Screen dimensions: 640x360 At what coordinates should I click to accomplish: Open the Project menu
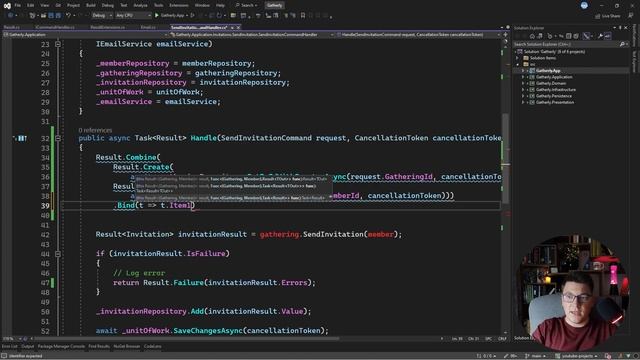click(x=73, y=5)
